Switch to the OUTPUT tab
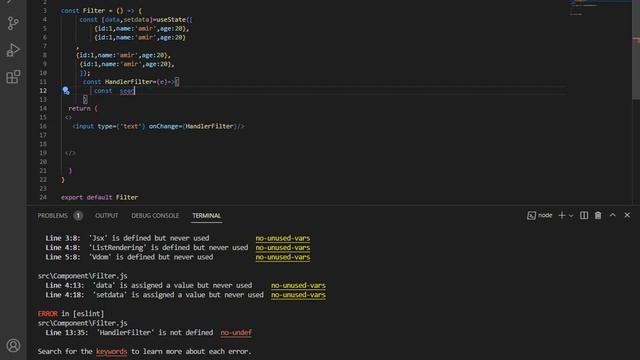The image size is (640, 360). 107,216
